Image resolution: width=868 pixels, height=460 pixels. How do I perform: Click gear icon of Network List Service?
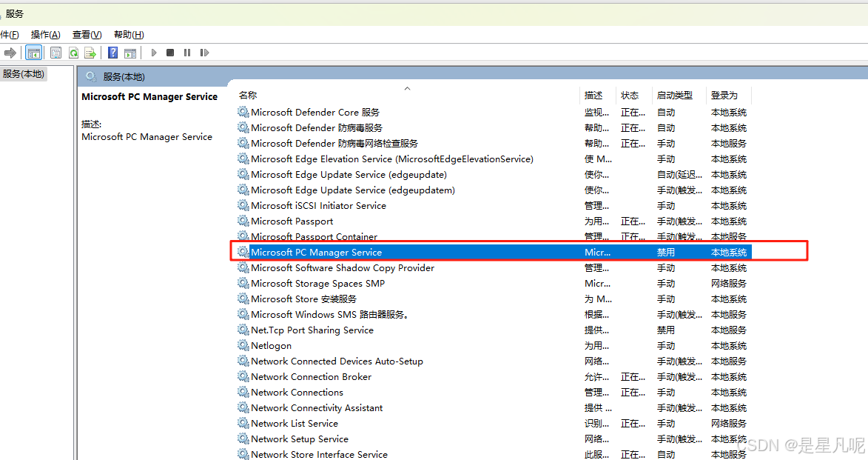point(243,422)
